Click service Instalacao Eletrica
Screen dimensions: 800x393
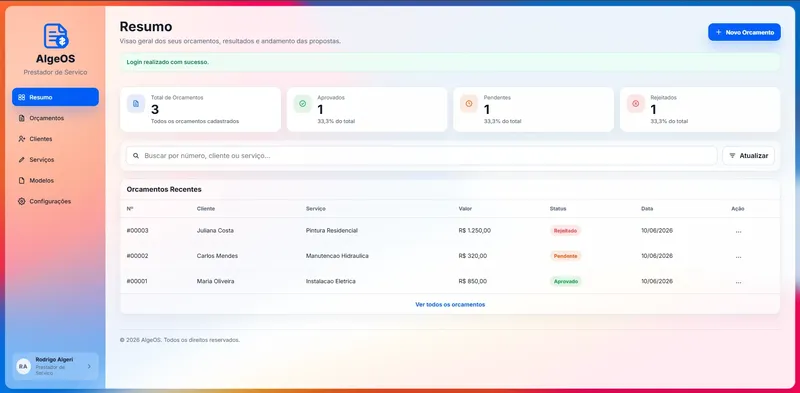331,281
